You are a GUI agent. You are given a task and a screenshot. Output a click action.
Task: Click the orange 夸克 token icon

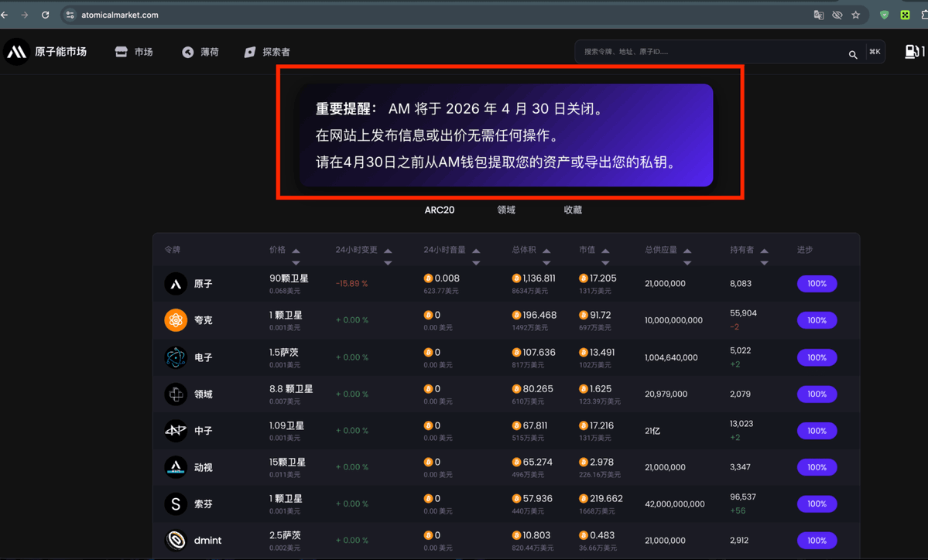(175, 319)
